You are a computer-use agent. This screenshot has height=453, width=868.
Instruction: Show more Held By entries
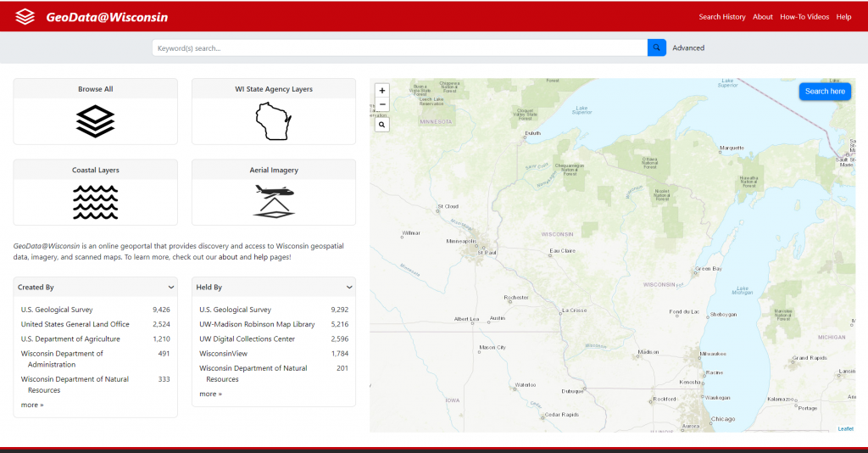[210, 394]
